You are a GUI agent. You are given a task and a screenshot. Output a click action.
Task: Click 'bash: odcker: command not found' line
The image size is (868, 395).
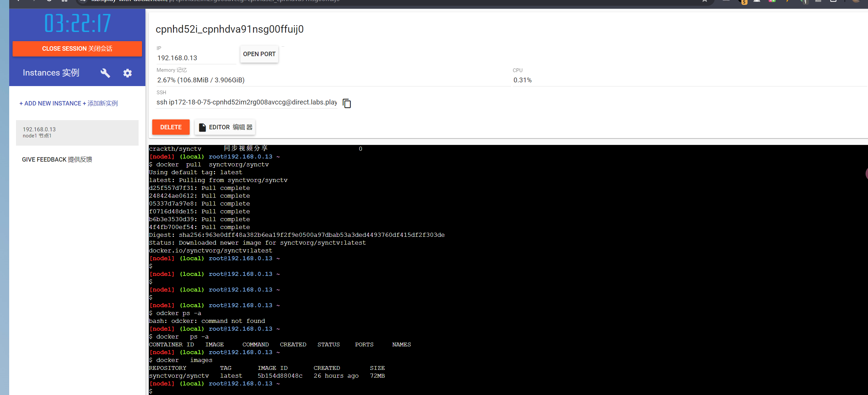(x=207, y=321)
